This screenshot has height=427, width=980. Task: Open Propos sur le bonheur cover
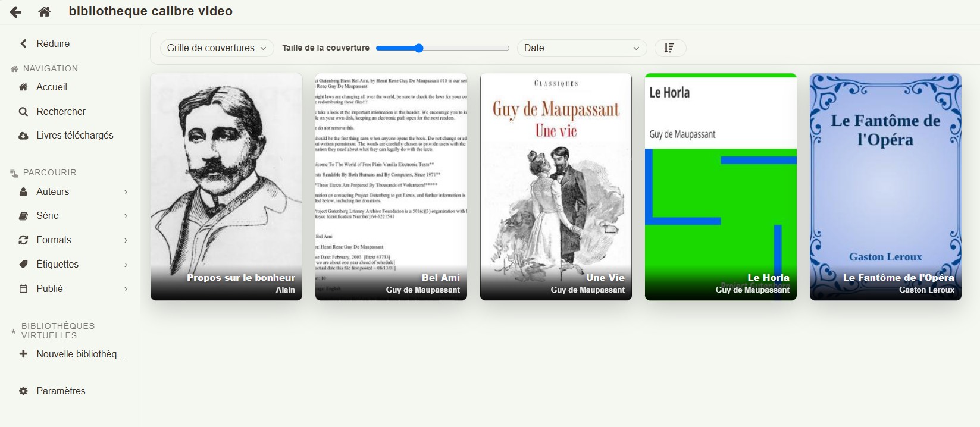tap(226, 187)
